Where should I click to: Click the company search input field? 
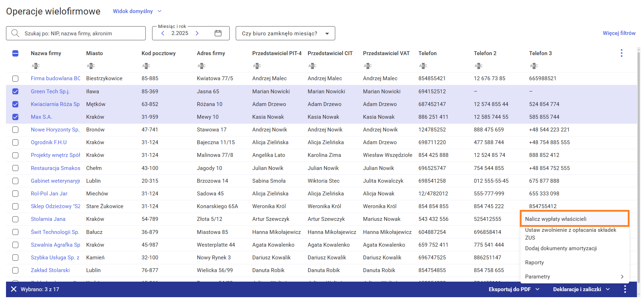[x=76, y=33]
